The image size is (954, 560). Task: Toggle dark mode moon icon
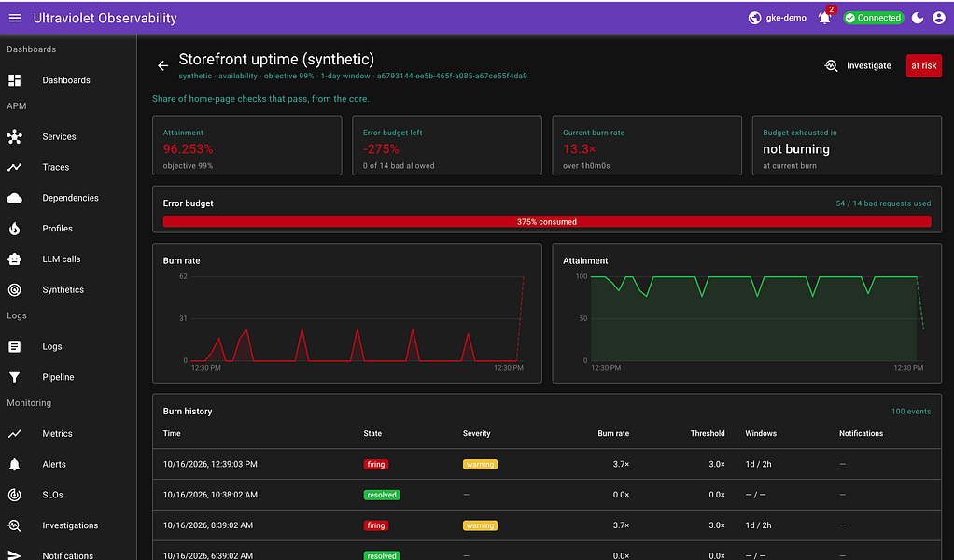coord(918,19)
